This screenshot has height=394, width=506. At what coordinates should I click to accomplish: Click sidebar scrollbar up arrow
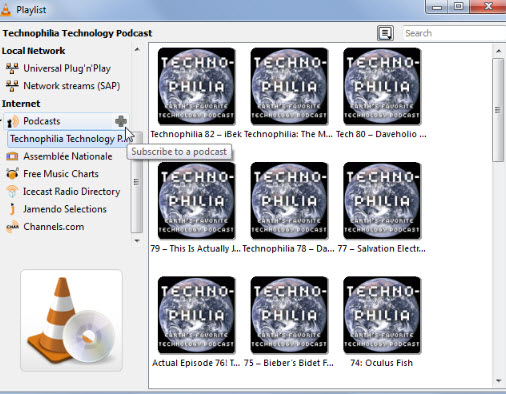pyautogui.click(x=137, y=50)
